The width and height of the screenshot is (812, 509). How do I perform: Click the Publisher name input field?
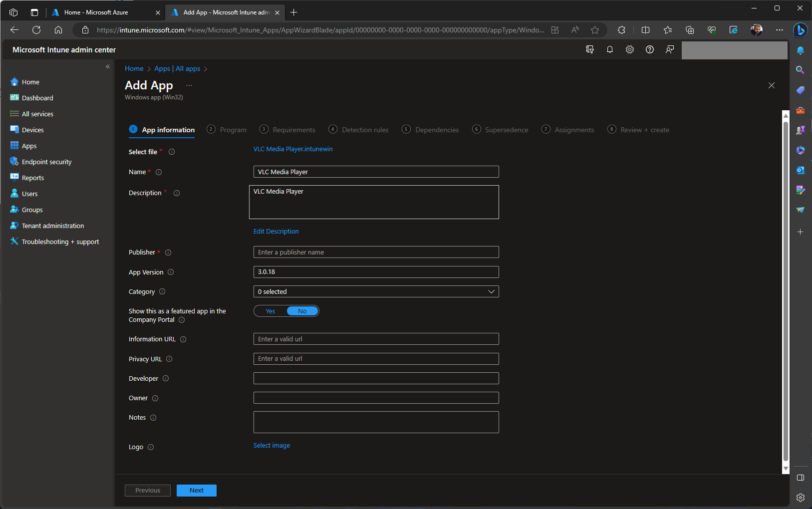(376, 252)
